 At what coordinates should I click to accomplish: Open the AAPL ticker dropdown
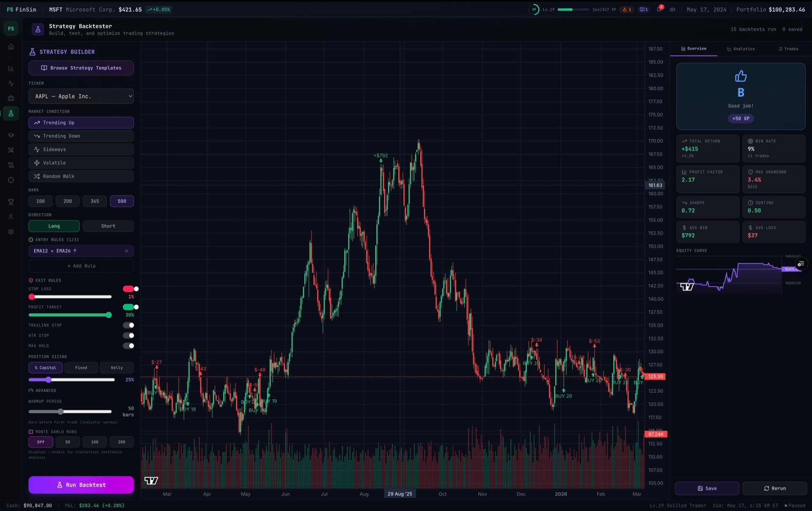pos(81,96)
